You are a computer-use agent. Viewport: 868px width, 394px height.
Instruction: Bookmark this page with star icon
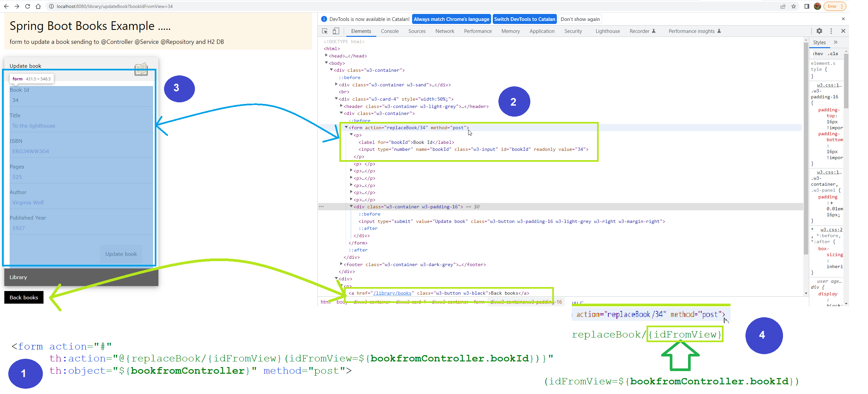click(x=794, y=6)
